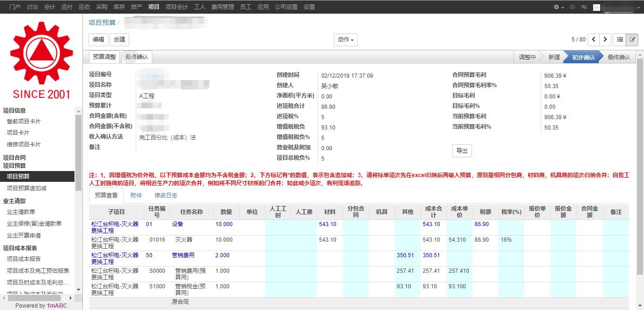Select the 新建 status stage
Image resolution: width=644 pixels, height=310 pixels.
tap(554, 57)
